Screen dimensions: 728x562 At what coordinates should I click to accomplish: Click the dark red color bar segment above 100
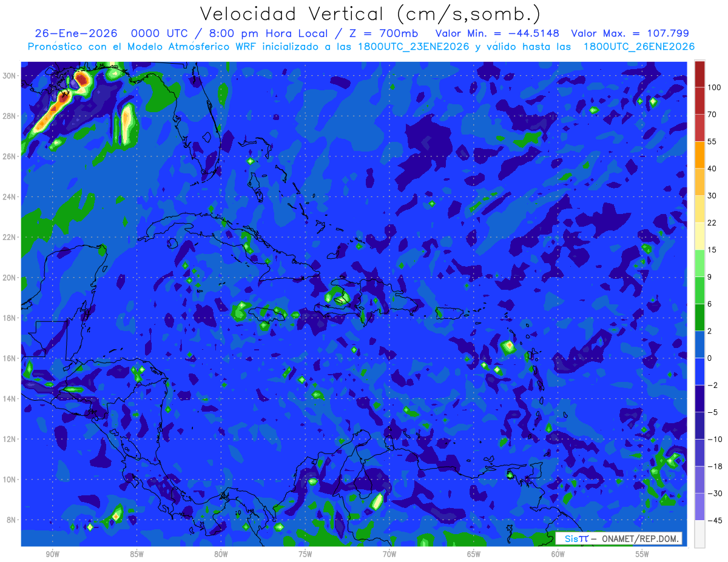699,74
